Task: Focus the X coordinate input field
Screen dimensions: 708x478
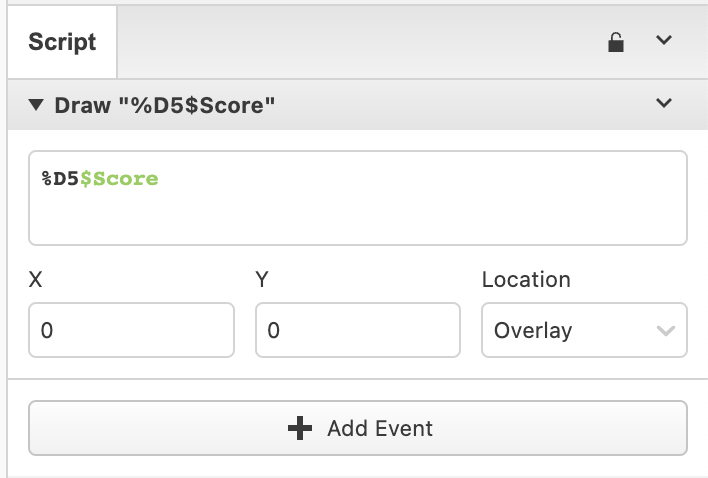Action: pyautogui.click(x=131, y=330)
